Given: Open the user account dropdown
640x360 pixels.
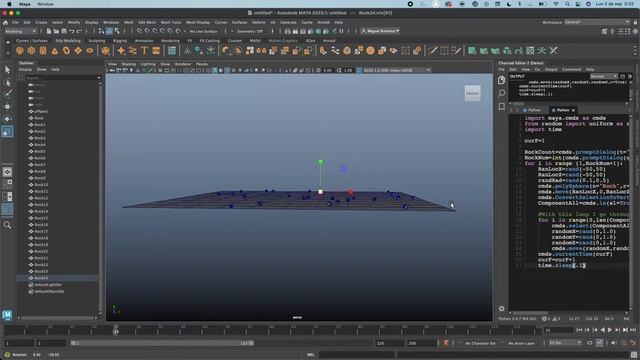Looking at the screenshot, I should coord(380,31).
